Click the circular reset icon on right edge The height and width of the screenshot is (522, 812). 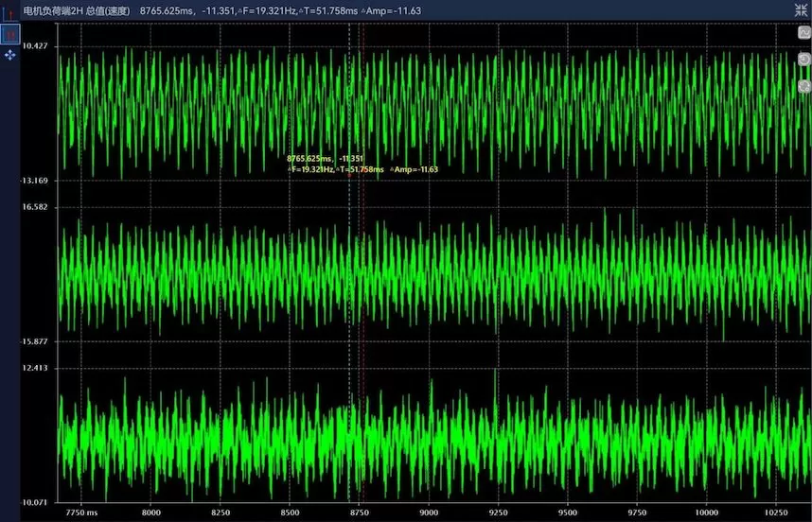803,60
